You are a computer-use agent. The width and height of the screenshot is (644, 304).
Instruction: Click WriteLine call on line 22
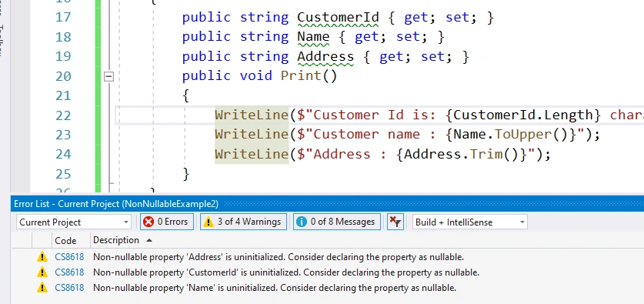pyautogui.click(x=252, y=115)
